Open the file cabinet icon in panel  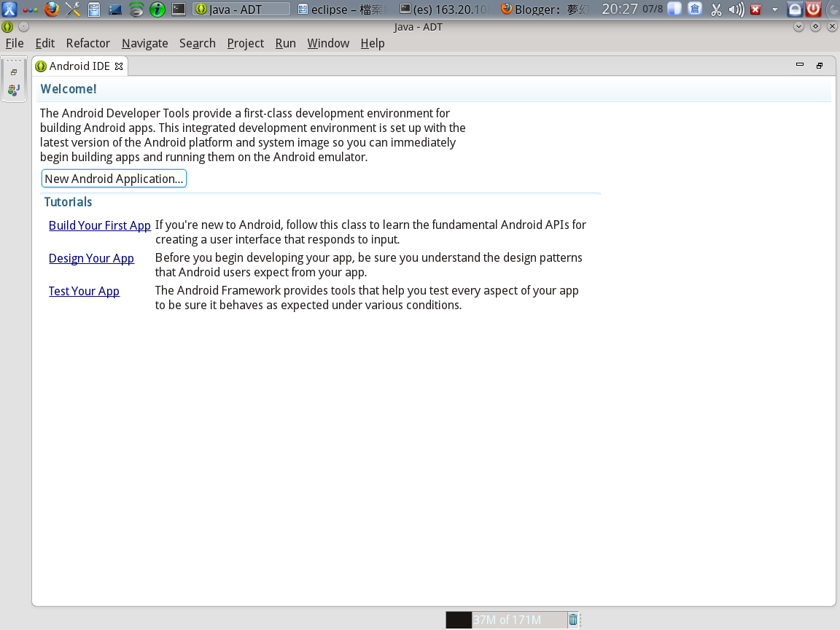click(94, 9)
